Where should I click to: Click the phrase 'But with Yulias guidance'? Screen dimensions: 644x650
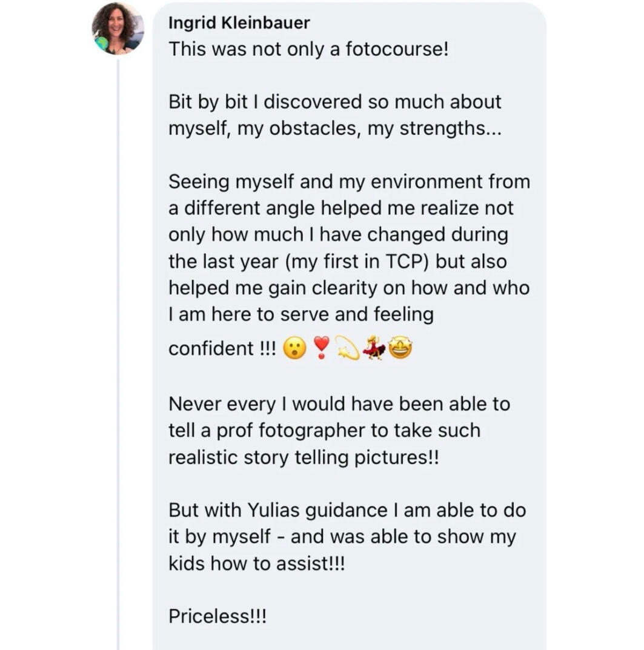click(x=278, y=510)
